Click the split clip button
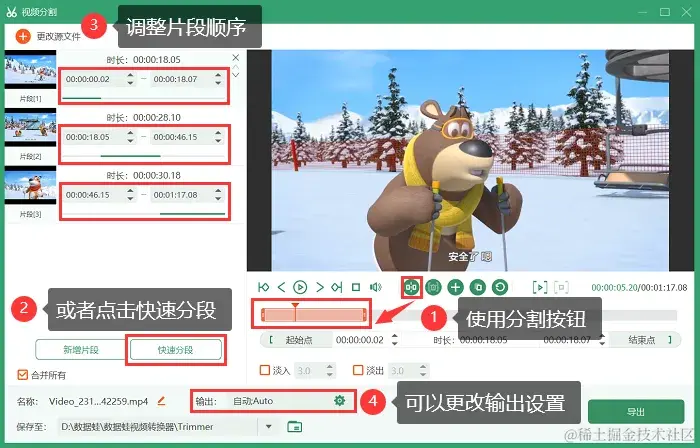700x448 pixels. click(x=411, y=287)
